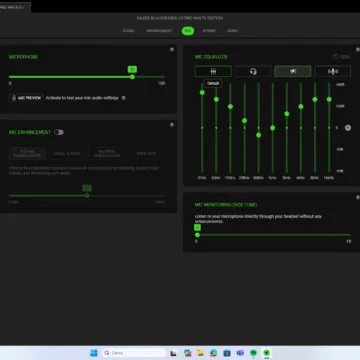Click the 500Hz equalizer band handle
The width and height of the screenshot is (360, 360).
coord(258,135)
